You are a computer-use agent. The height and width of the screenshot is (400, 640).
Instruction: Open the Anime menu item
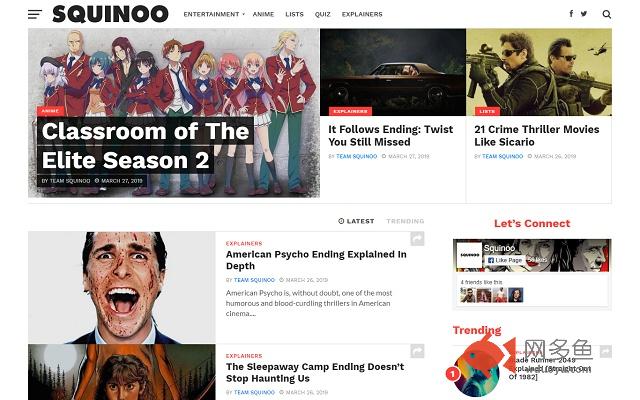tap(263, 14)
